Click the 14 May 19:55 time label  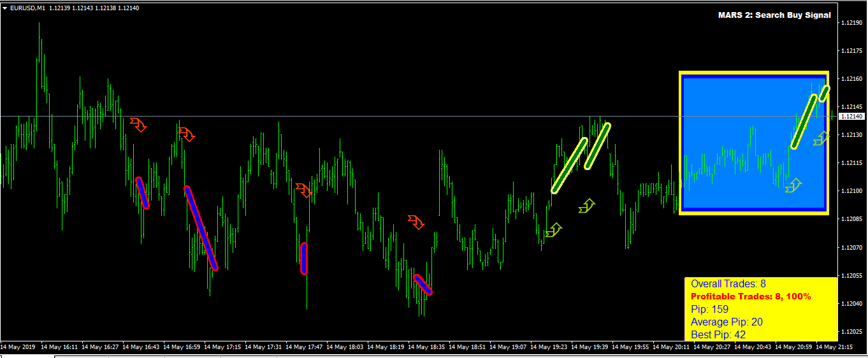point(630,348)
